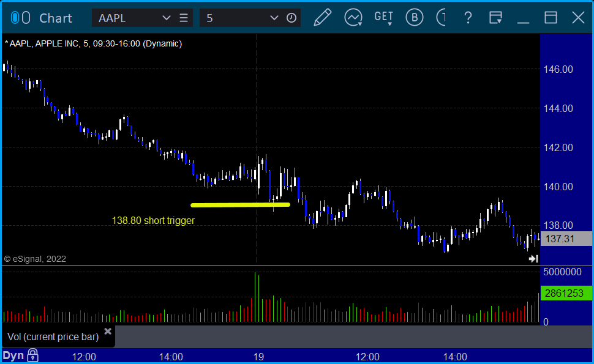This screenshot has height=364, width=594.
Task: Click the date label 19 on time axis
Action: click(x=258, y=357)
